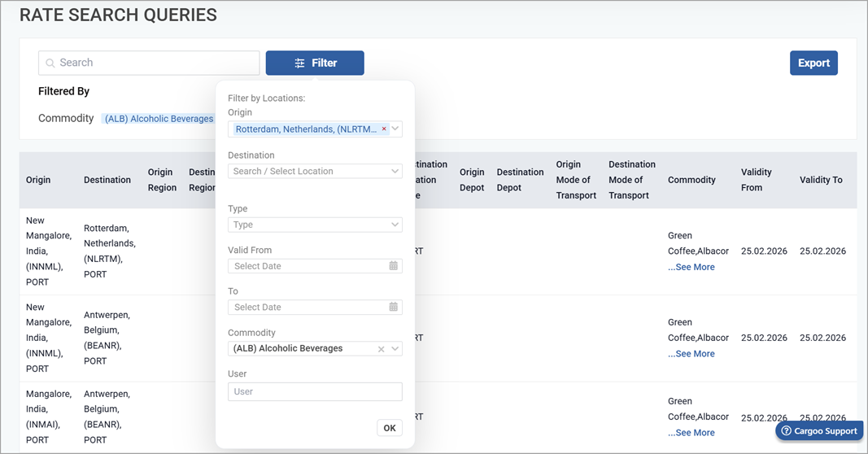The width and height of the screenshot is (868, 454).
Task: Click the Cargoo Support help button
Action: pos(819,430)
